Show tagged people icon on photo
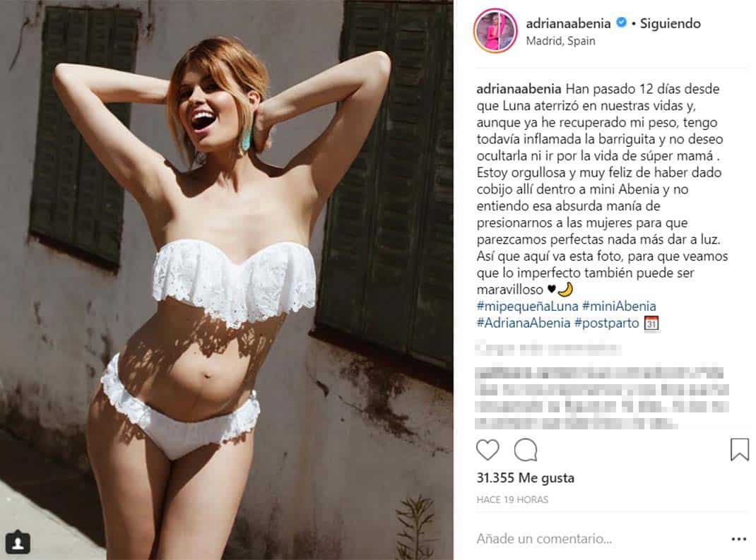 point(18,543)
